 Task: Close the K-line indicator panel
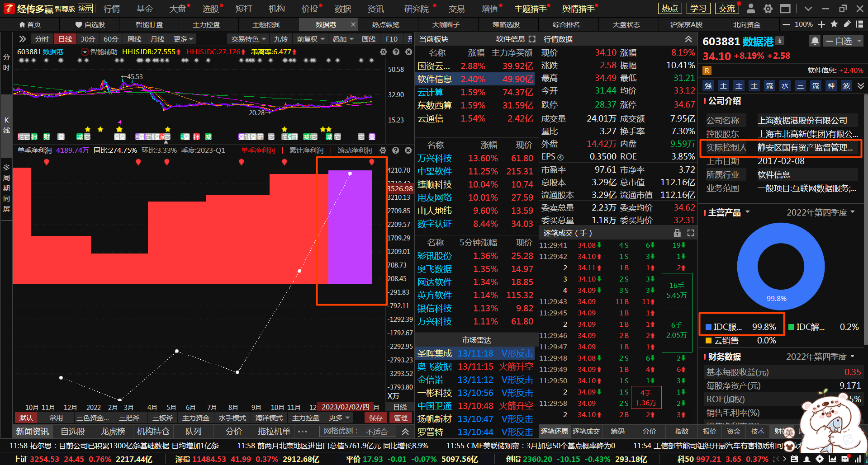click(408, 52)
